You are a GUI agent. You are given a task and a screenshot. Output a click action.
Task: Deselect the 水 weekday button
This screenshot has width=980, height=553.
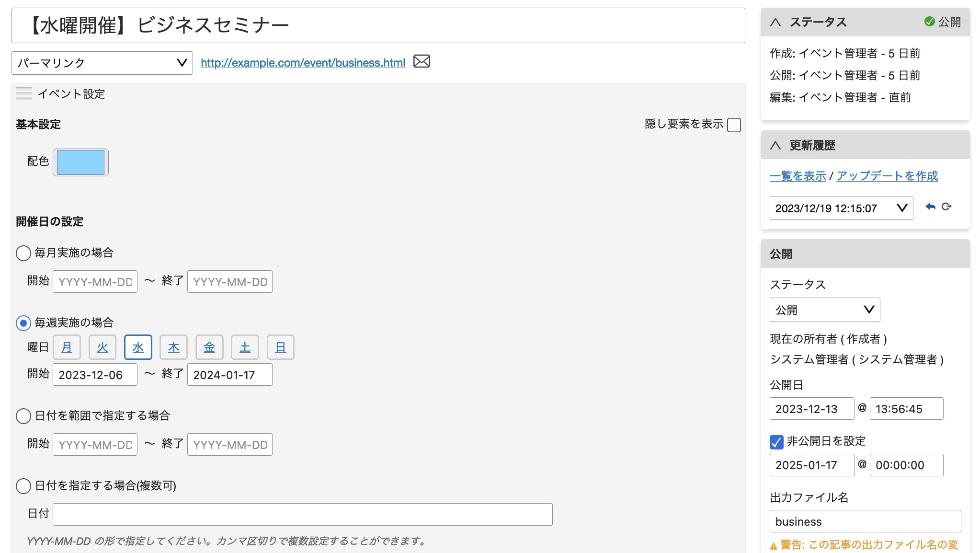138,347
